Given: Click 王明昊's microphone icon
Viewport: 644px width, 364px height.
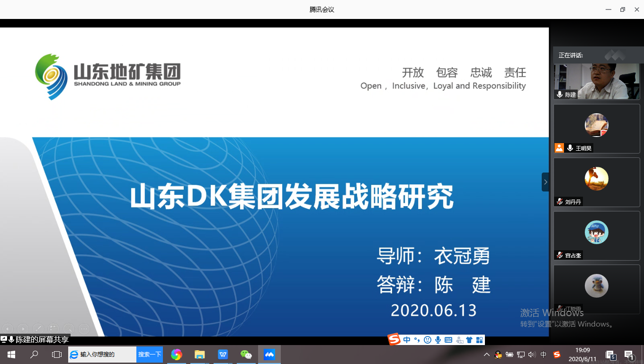Looking at the screenshot, I should pyautogui.click(x=570, y=148).
